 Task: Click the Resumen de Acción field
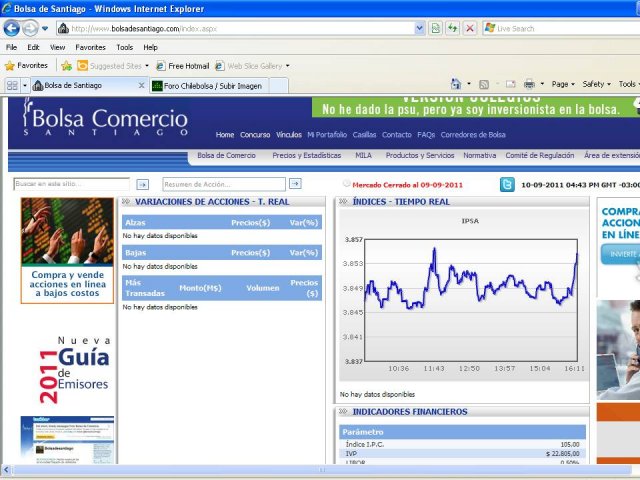tap(224, 184)
